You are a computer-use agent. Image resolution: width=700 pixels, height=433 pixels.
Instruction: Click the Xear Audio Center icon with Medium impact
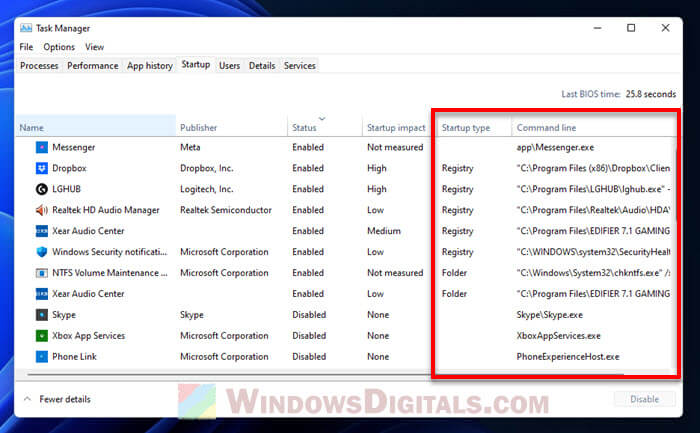coord(42,231)
